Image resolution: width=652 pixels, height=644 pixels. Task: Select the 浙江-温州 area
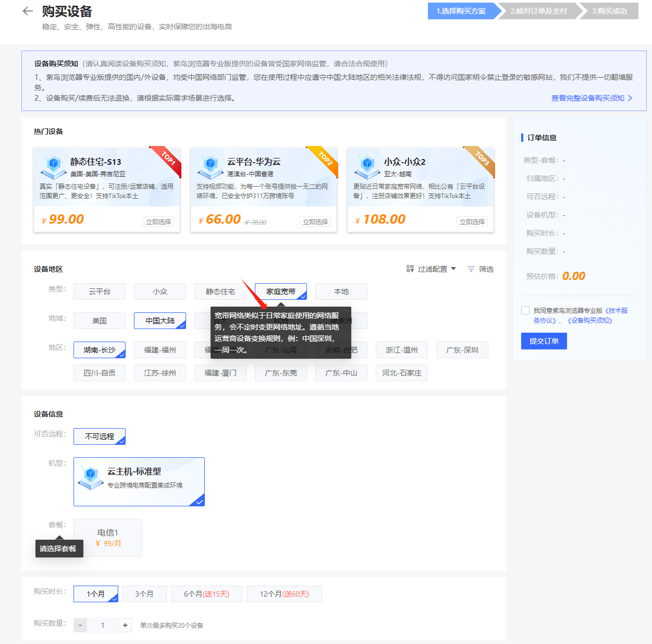[402, 350]
